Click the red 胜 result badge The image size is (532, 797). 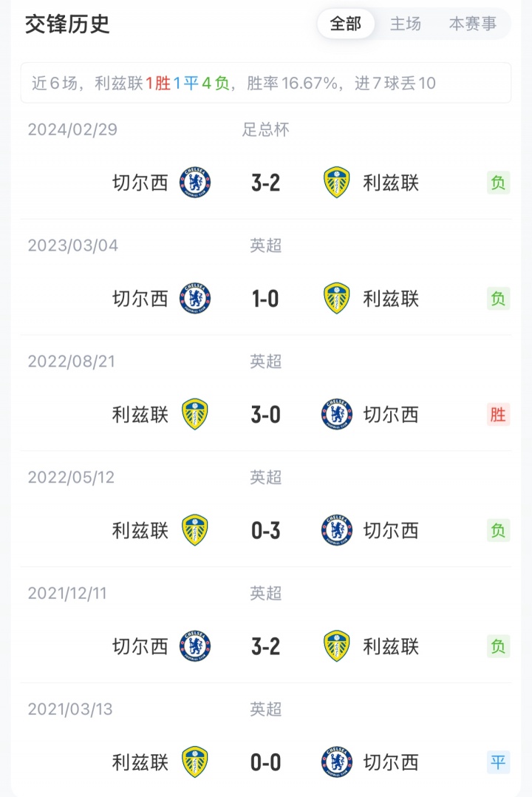pos(498,415)
